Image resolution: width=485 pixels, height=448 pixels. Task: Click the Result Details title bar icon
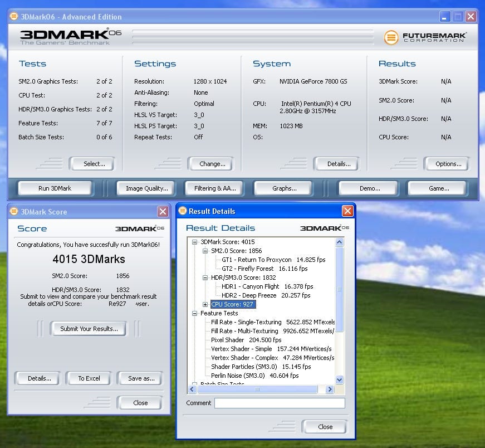pos(182,211)
